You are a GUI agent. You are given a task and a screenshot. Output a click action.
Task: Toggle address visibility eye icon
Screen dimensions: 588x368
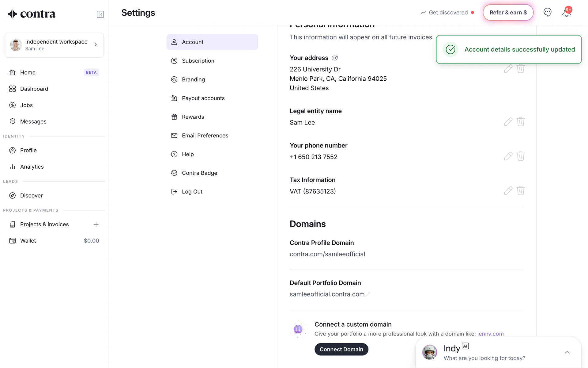click(x=335, y=58)
